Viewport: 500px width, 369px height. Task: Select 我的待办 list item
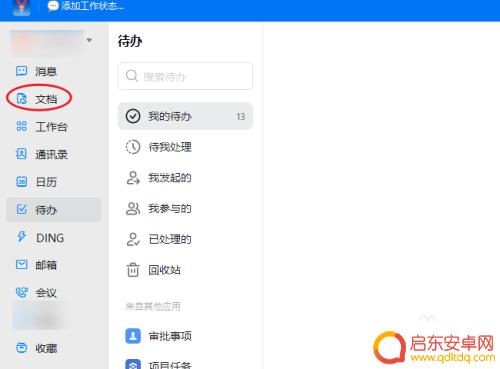point(185,116)
